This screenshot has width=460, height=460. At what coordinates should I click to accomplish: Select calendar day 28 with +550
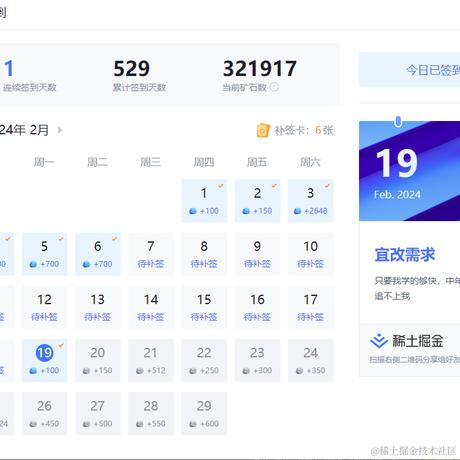pos(151,414)
